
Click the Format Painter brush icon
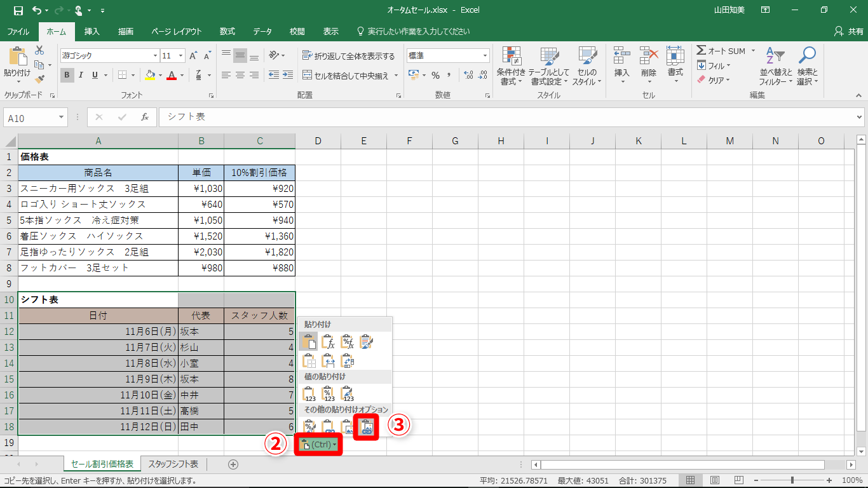[39, 79]
